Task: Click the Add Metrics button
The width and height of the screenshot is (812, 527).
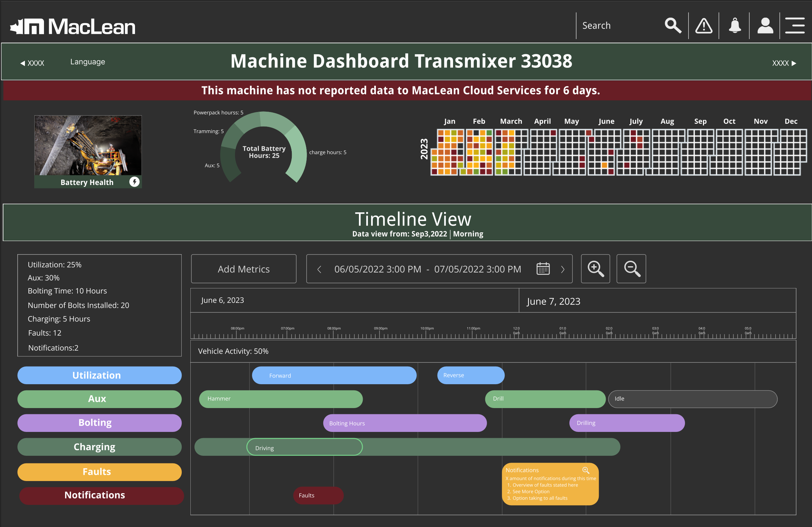Action: pos(244,269)
